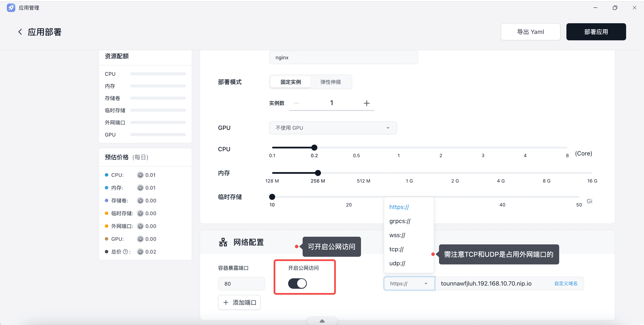This screenshot has width=644, height=325.
Task: Decrease instance count with minus button
Action: 296,103
